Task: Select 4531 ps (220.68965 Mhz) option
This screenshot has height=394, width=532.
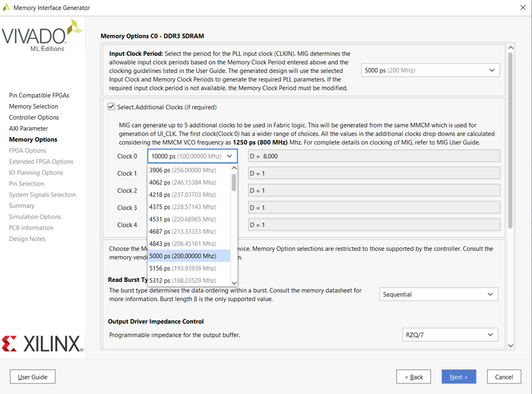Action: [190, 219]
